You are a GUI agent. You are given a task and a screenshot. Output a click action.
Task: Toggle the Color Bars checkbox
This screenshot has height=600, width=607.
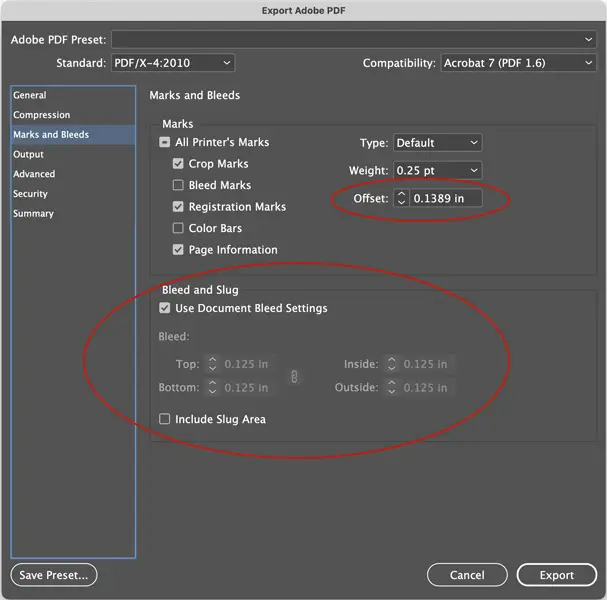tap(179, 228)
